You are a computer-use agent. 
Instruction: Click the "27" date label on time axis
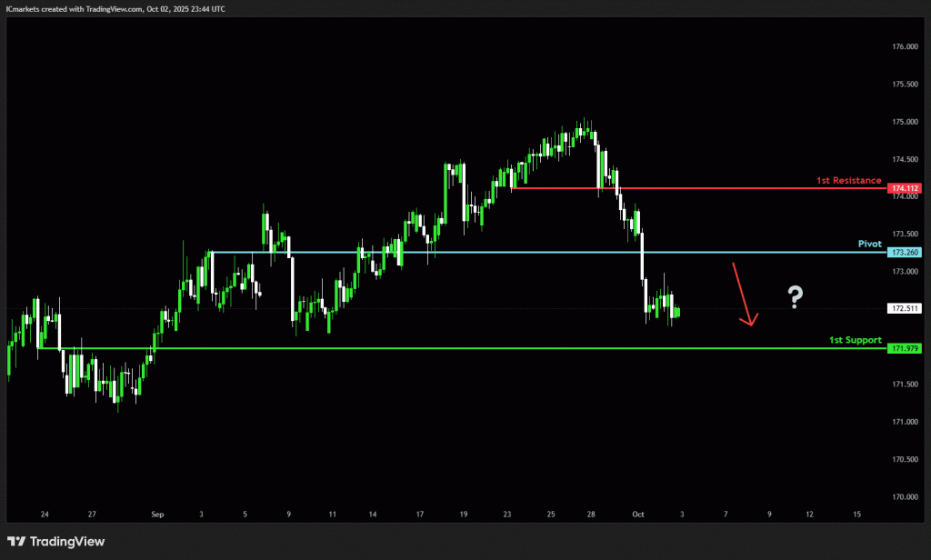(92, 514)
